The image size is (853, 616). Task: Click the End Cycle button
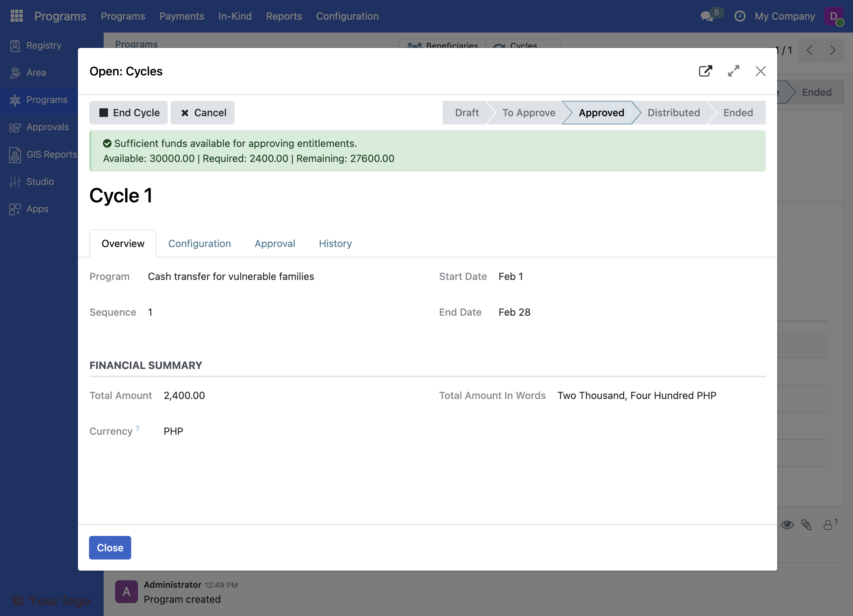pos(128,113)
